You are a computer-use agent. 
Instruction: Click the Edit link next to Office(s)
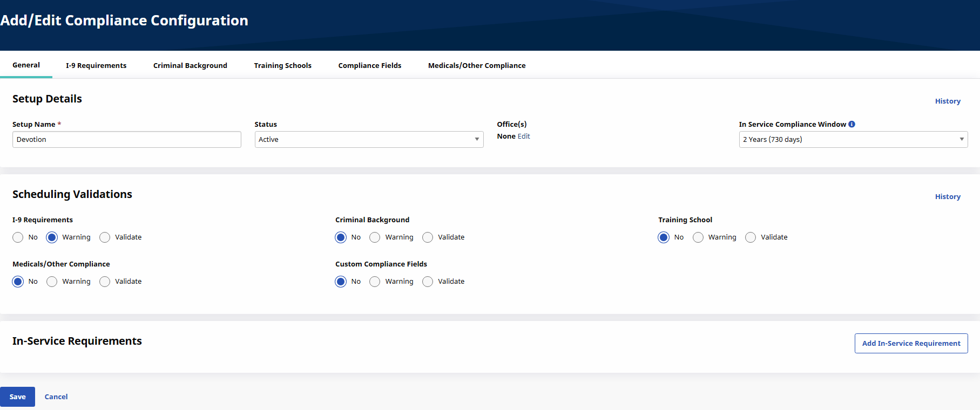pos(524,136)
